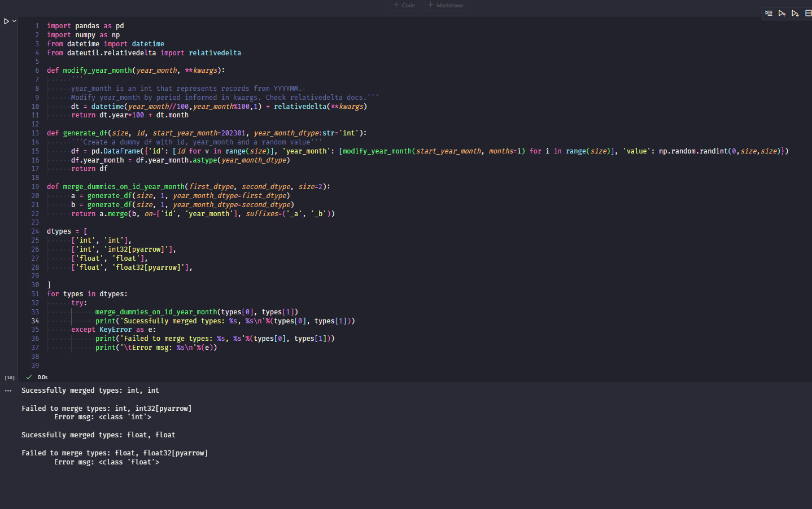Click the Run by Line cell toolbar icon
Viewport: 812px width, 509px height.
(769, 13)
